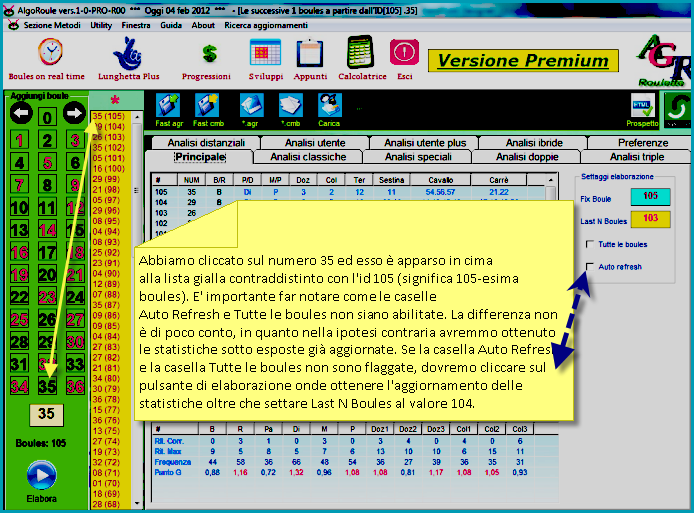Click the Punto G row label
Screen dimensions: 694x513
168,473
